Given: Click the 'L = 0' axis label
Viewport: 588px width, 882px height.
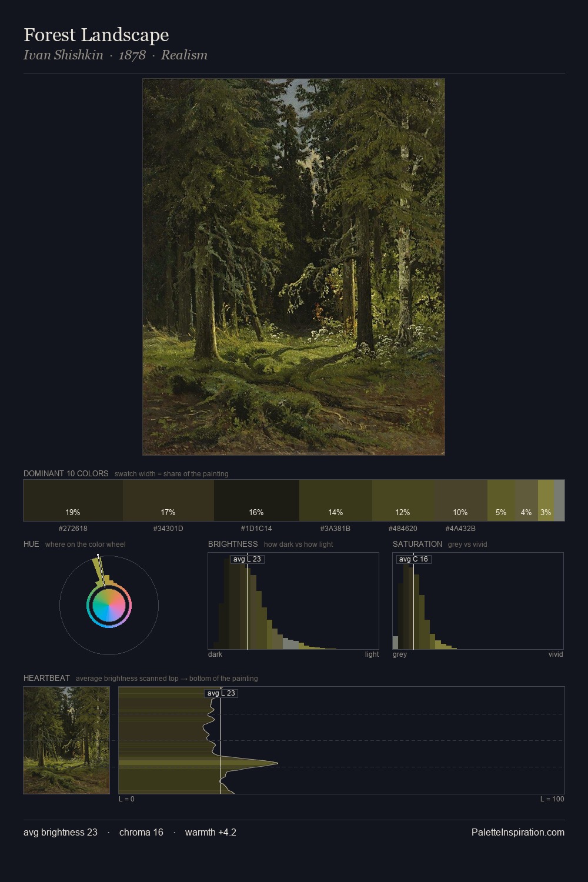Looking at the screenshot, I should (126, 799).
